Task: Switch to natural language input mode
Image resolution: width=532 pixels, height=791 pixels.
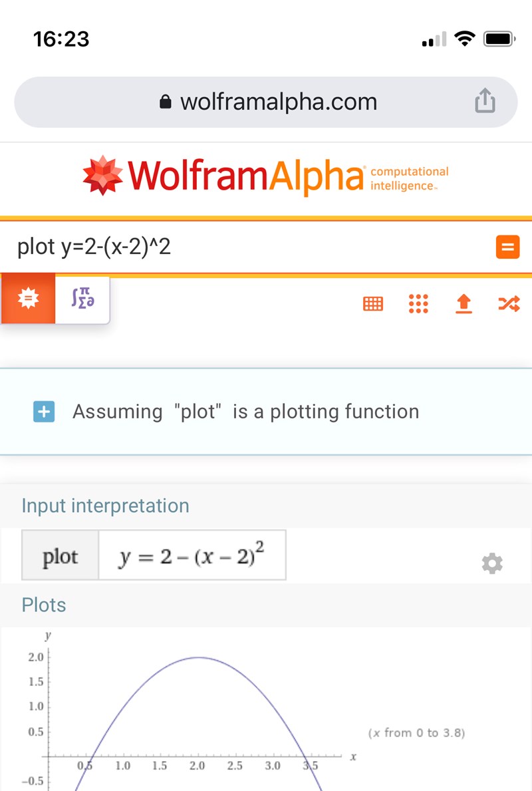Action: click(x=28, y=300)
